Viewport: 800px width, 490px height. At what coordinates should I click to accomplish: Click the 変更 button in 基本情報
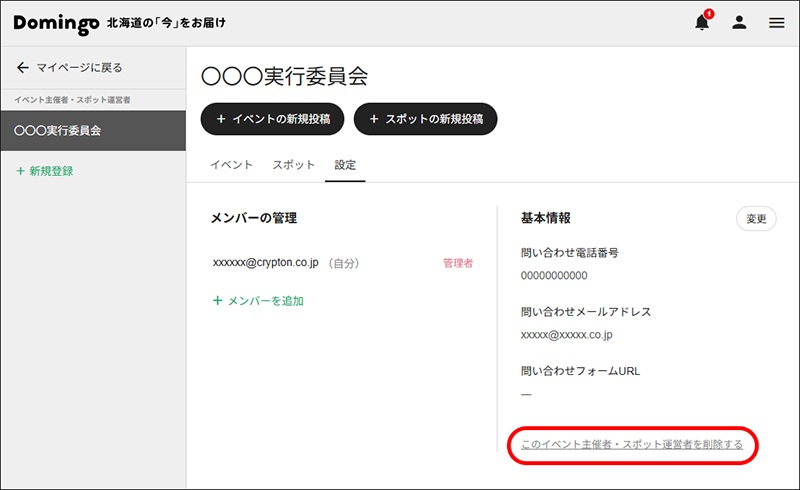[x=756, y=219]
